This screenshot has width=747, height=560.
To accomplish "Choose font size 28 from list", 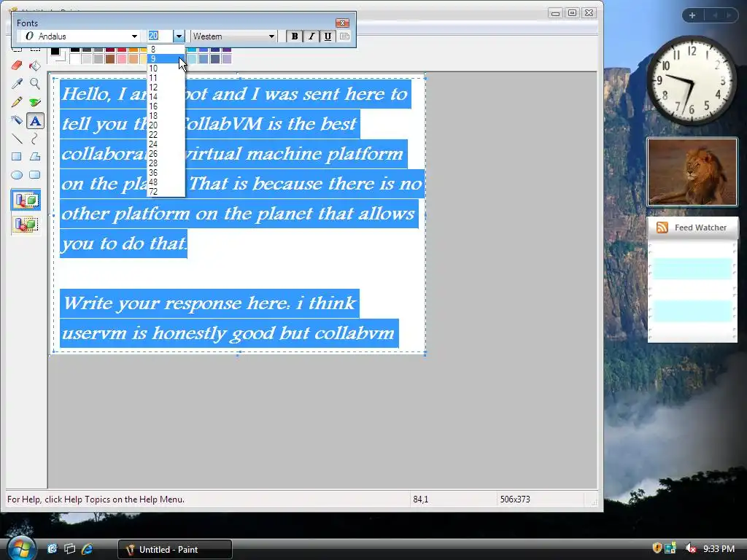I will [x=166, y=163].
